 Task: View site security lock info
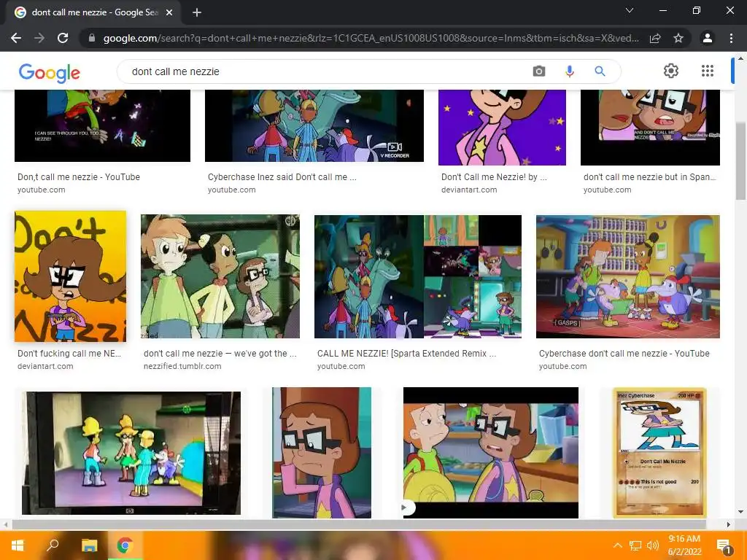(92, 38)
